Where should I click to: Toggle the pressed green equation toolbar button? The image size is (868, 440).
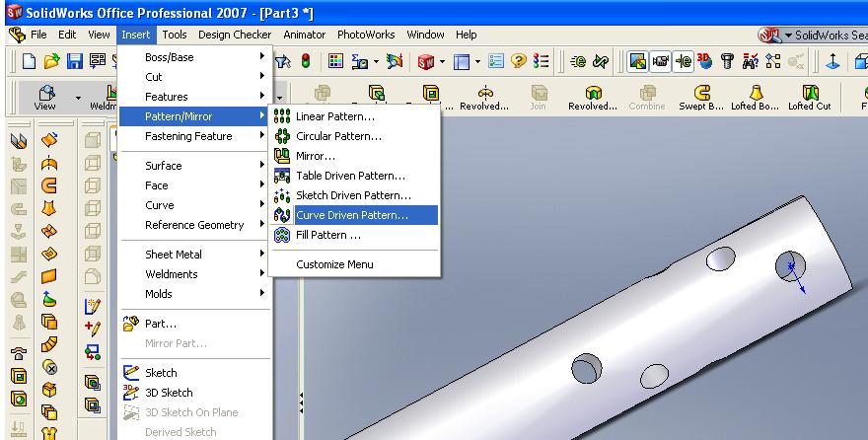(x=683, y=61)
